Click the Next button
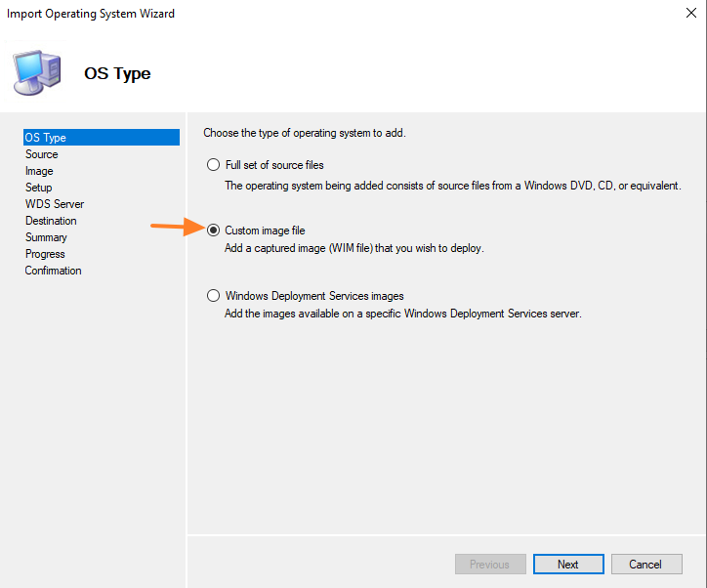This screenshot has height=588, width=707. coord(567,565)
